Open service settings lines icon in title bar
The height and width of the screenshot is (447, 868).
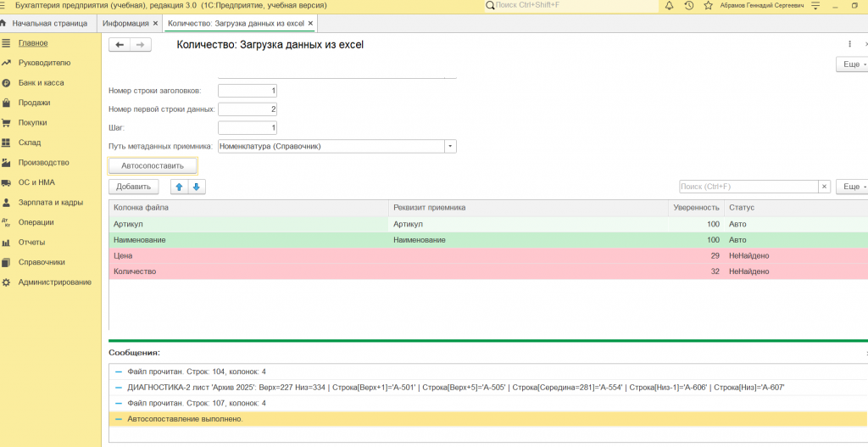815,6
